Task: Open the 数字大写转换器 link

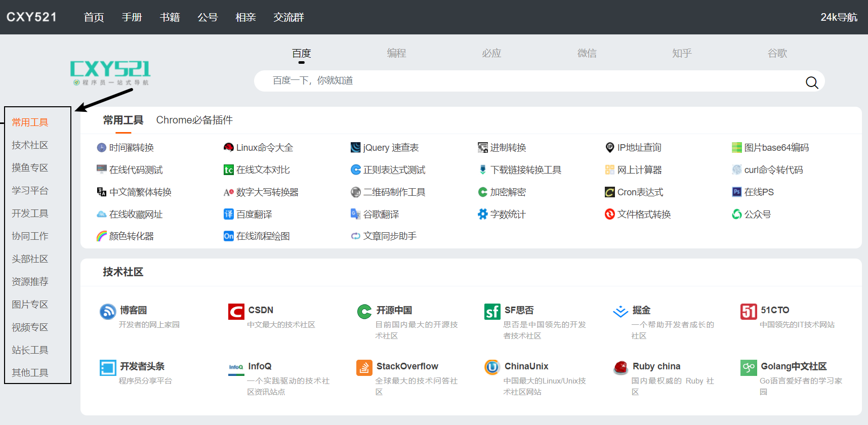Action: pyautogui.click(x=267, y=192)
